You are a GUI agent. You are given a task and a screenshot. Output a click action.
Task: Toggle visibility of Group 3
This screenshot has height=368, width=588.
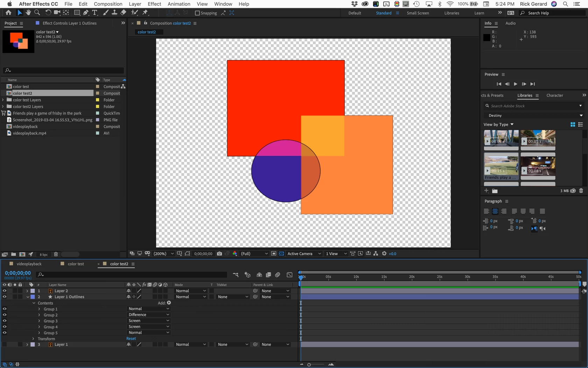[5, 321]
